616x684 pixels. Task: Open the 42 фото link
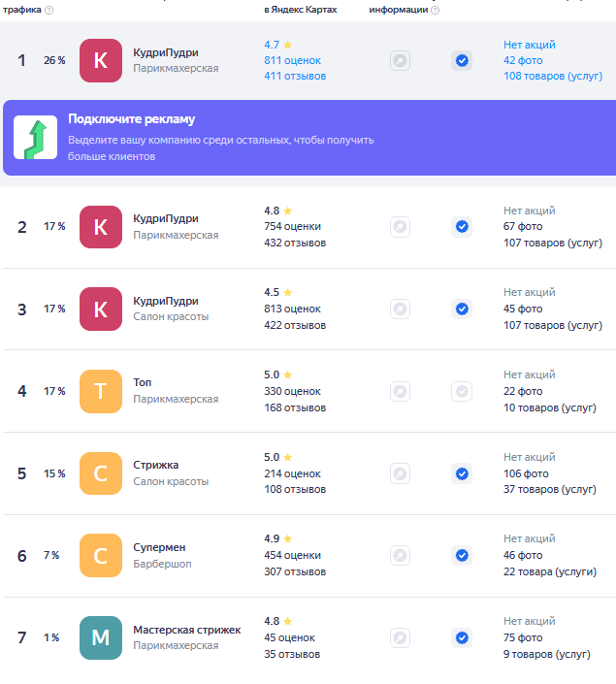point(523,60)
